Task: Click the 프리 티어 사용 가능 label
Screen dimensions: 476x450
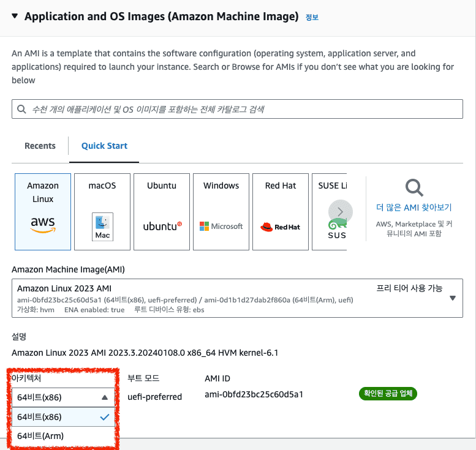Action: pos(409,288)
